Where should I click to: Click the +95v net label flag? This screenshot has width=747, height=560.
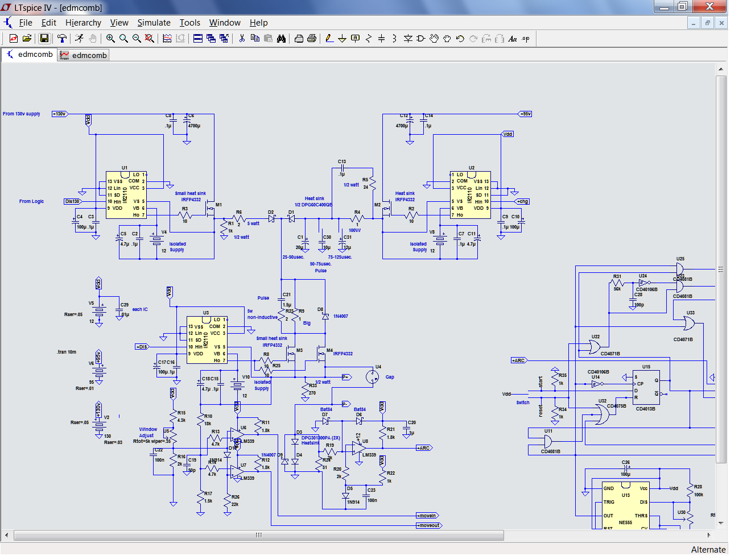pyautogui.click(x=525, y=114)
